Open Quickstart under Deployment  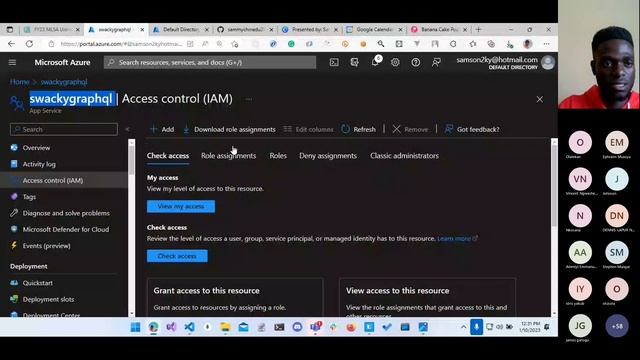point(37,283)
